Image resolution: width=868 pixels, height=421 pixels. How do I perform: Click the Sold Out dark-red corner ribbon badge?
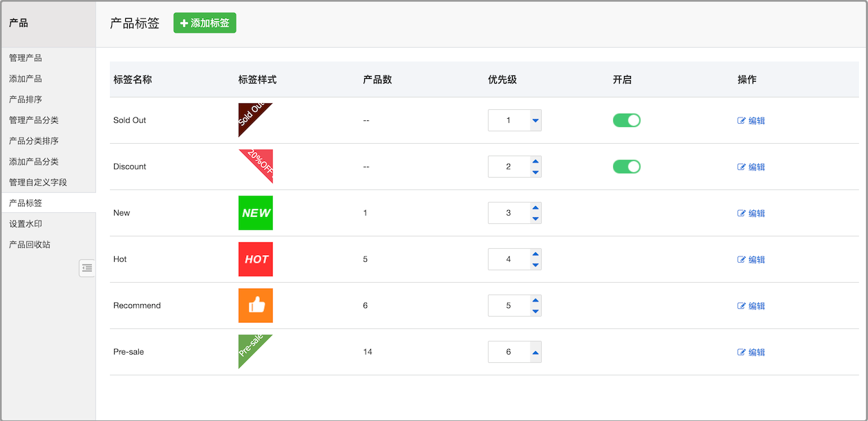click(x=250, y=115)
